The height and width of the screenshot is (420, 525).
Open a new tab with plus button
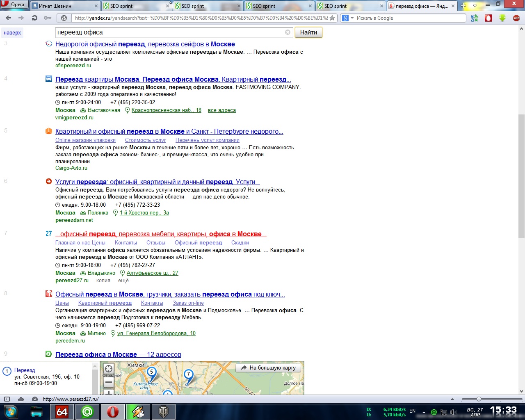pyautogui.click(x=463, y=6)
